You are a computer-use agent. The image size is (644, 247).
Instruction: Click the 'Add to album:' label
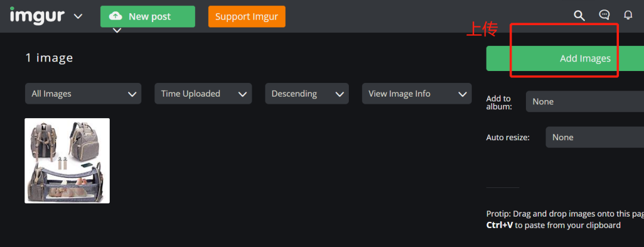click(x=499, y=103)
